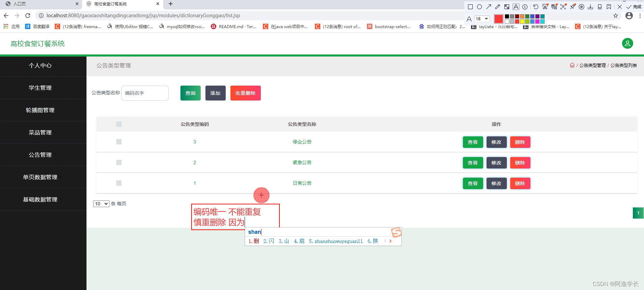Click the bookmark icon in capture toolbar
This screenshot has height=290, width=644.
pyautogui.click(x=609, y=7)
